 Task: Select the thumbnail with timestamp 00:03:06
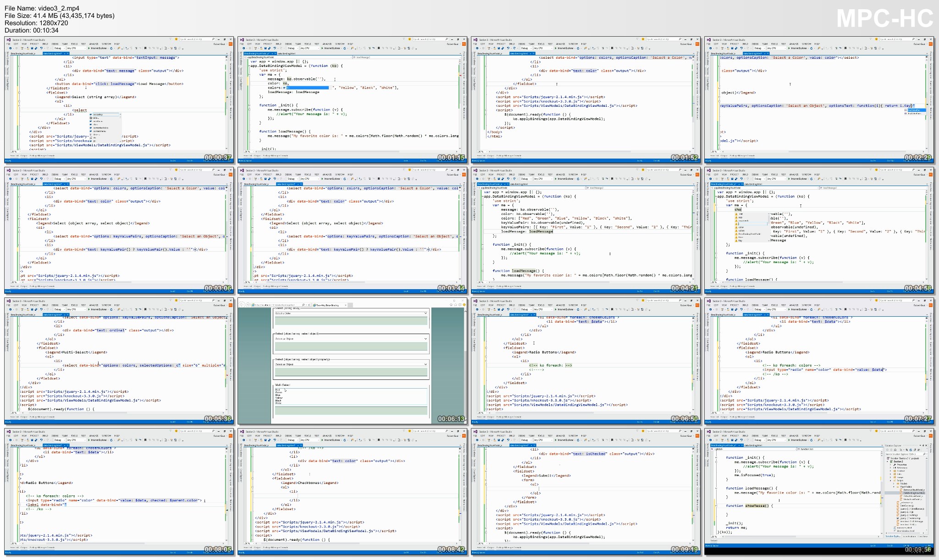pyautogui.click(x=119, y=231)
